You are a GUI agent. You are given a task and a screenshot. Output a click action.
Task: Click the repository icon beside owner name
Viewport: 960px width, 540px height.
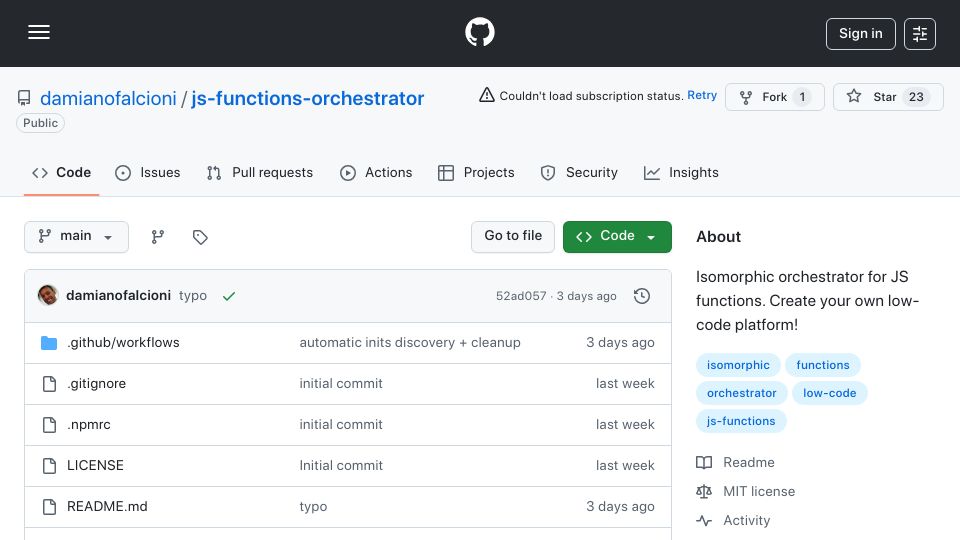24,98
